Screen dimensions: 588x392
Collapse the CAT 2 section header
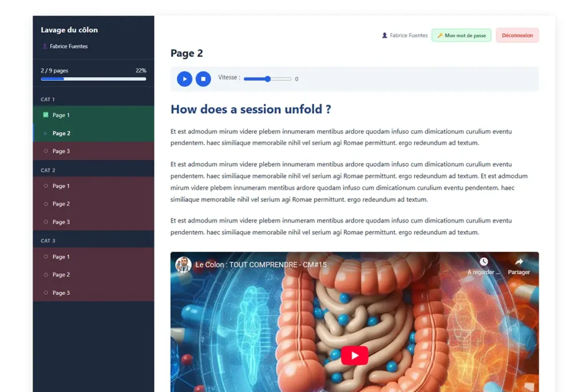(48, 170)
